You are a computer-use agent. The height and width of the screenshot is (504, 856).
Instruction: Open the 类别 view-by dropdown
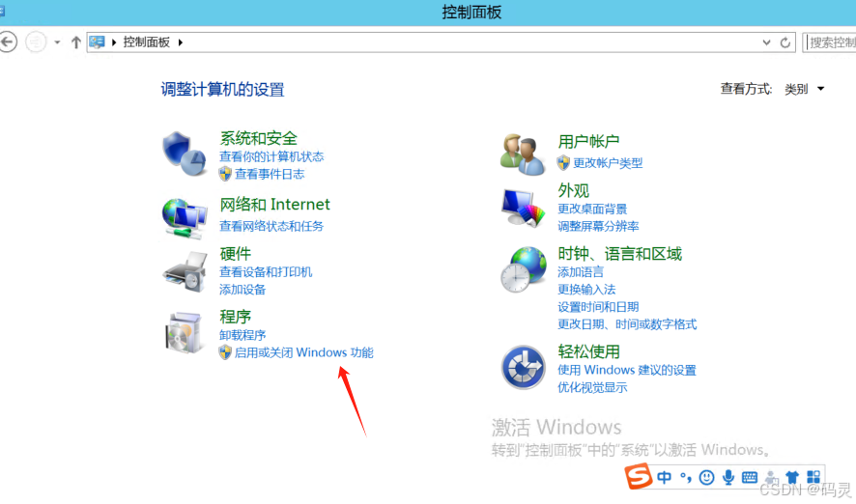804,89
